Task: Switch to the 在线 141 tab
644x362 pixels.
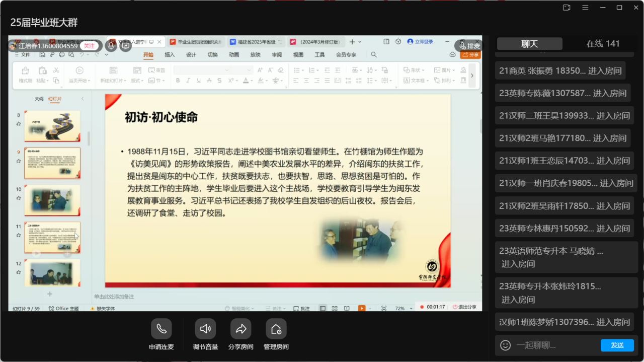Action: [603, 44]
